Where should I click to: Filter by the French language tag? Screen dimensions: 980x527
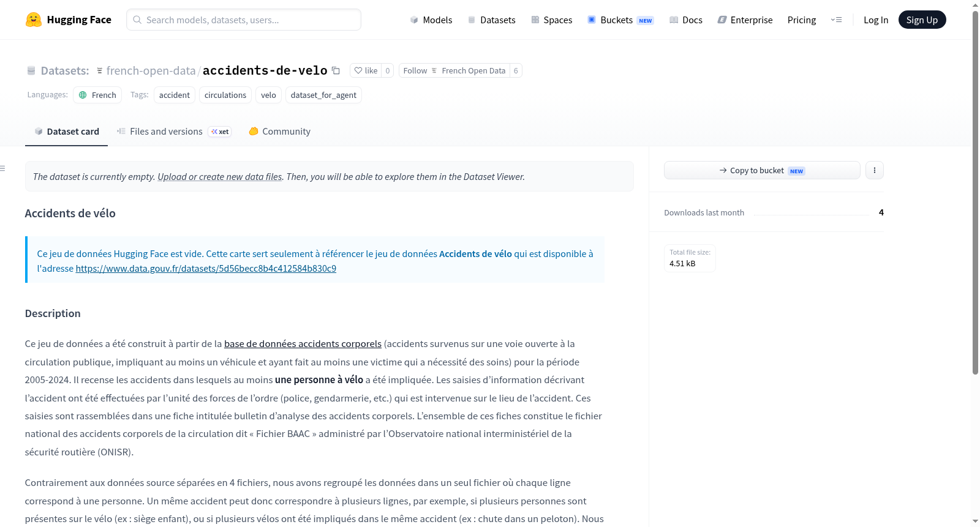[97, 95]
